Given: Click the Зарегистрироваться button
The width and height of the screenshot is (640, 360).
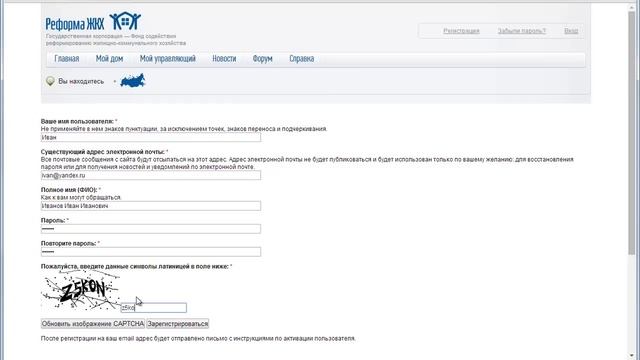Looking at the screenshot, I should click(178, 324).
